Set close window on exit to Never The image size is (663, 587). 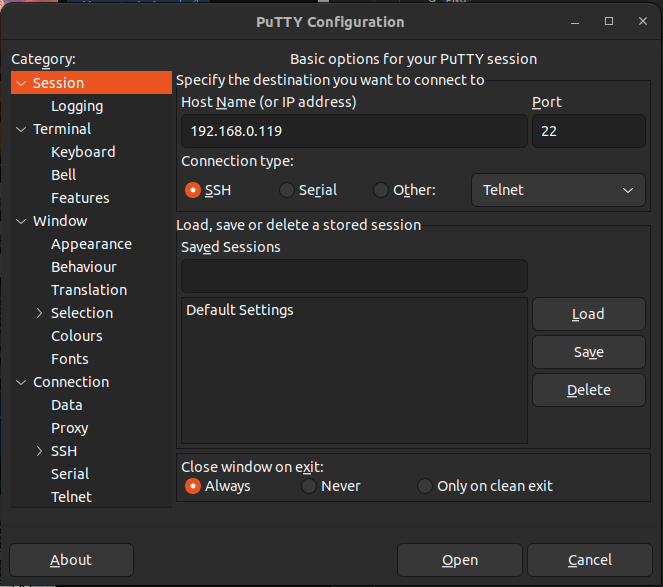[x=309, y=486]
